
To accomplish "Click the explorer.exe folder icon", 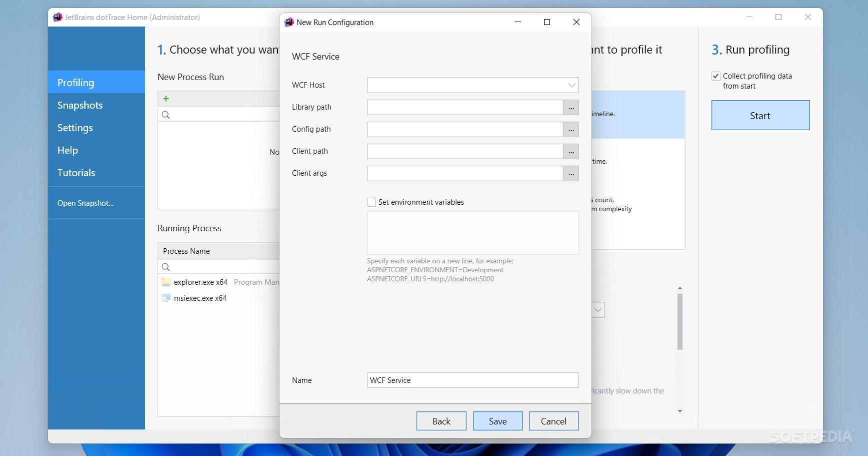I will (x=166, y=282).
